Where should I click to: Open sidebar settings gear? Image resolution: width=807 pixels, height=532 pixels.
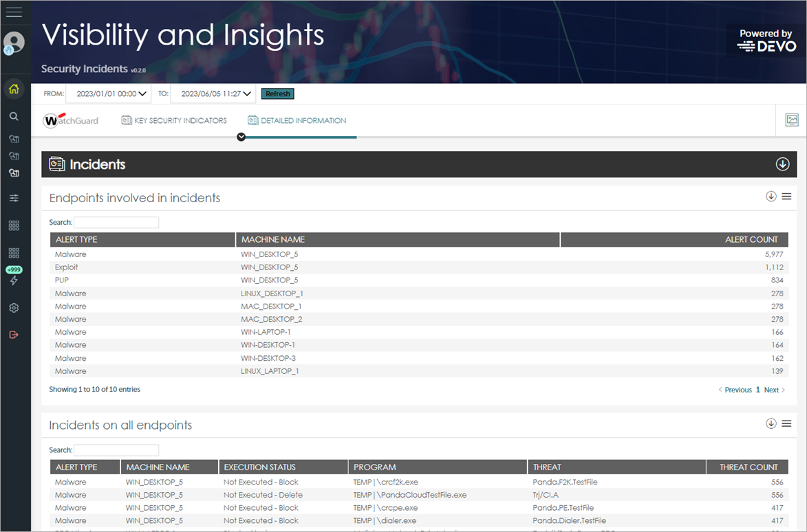(14, 308)
